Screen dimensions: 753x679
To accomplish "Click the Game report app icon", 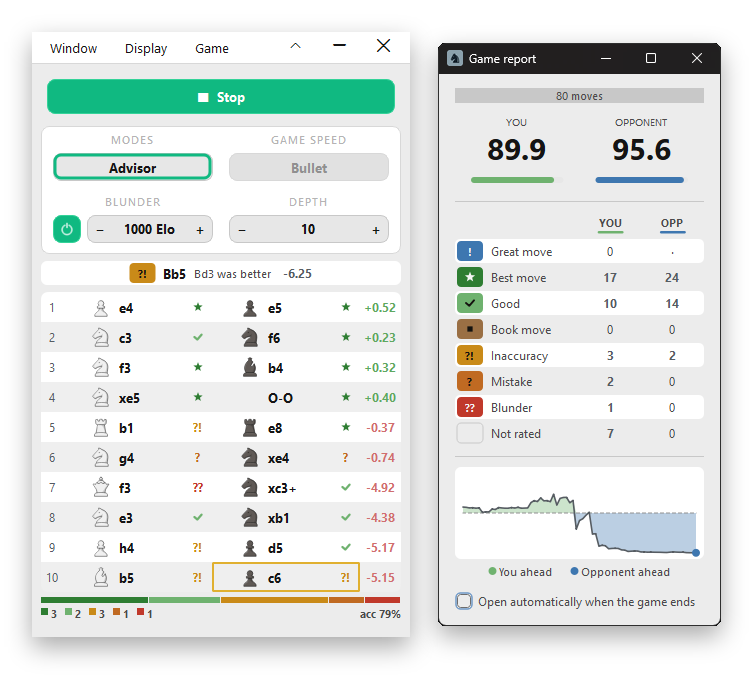I will 455,59.
